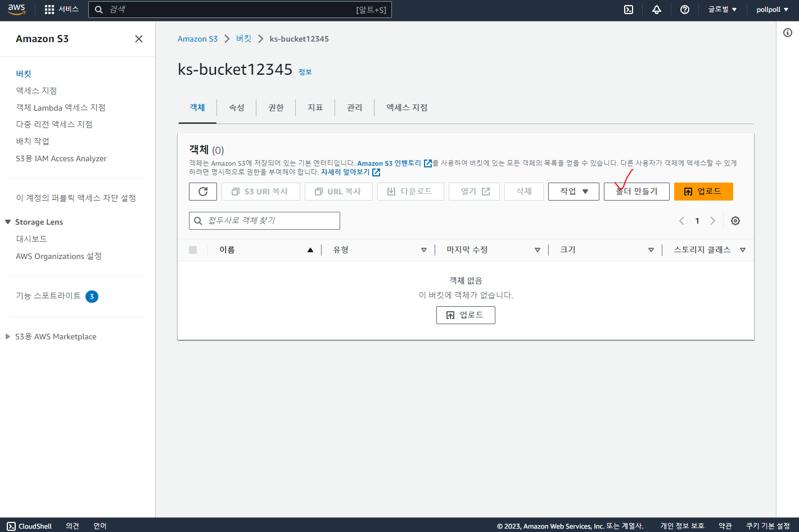Collapse the Storage Lens section

8,222
